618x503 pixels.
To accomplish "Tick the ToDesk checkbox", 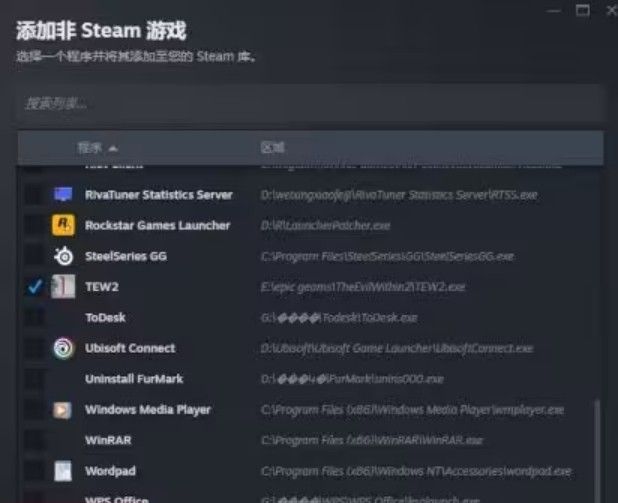I will pyautogui.click(x=35, y=317).
